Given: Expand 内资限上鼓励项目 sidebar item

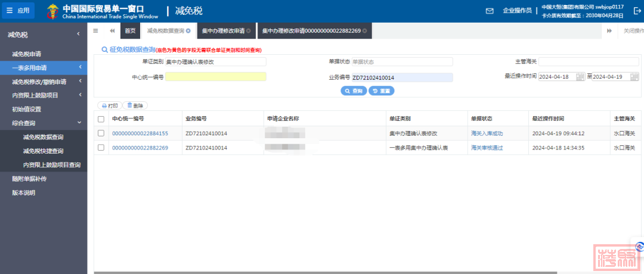Looking at the screenshot, I should [x=44, y=95].
